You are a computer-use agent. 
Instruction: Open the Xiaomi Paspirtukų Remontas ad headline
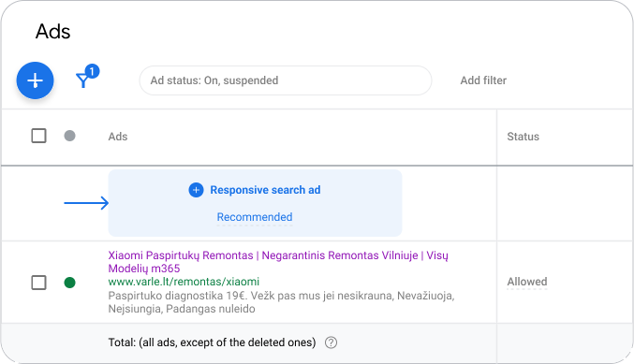pyautogui.click(x=278, y=262)
